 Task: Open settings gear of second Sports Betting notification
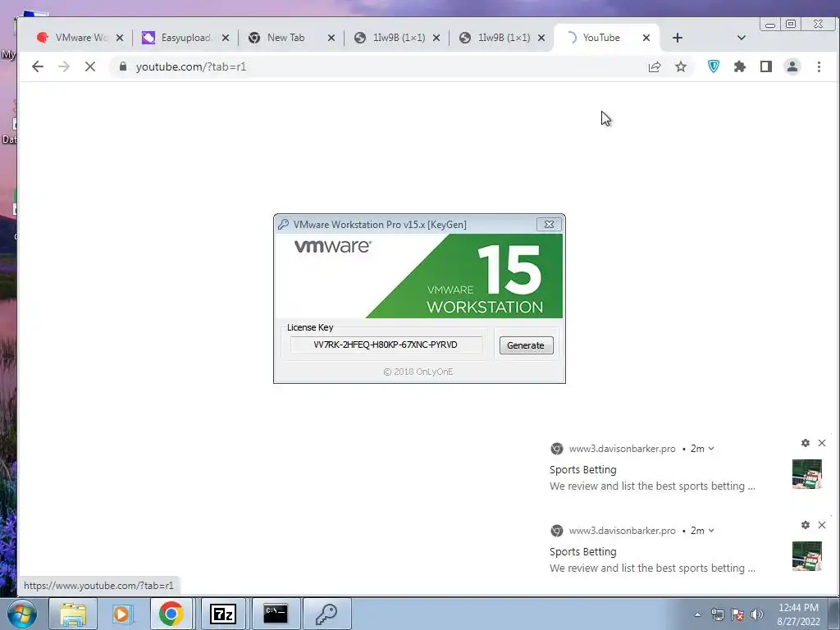coord(806,525)
